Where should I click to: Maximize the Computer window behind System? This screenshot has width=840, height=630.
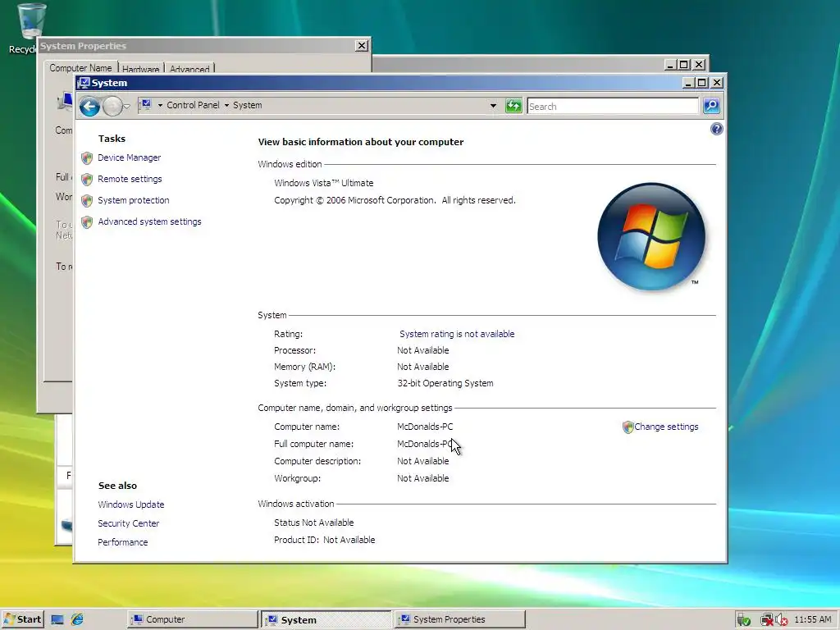click(684, 64)
